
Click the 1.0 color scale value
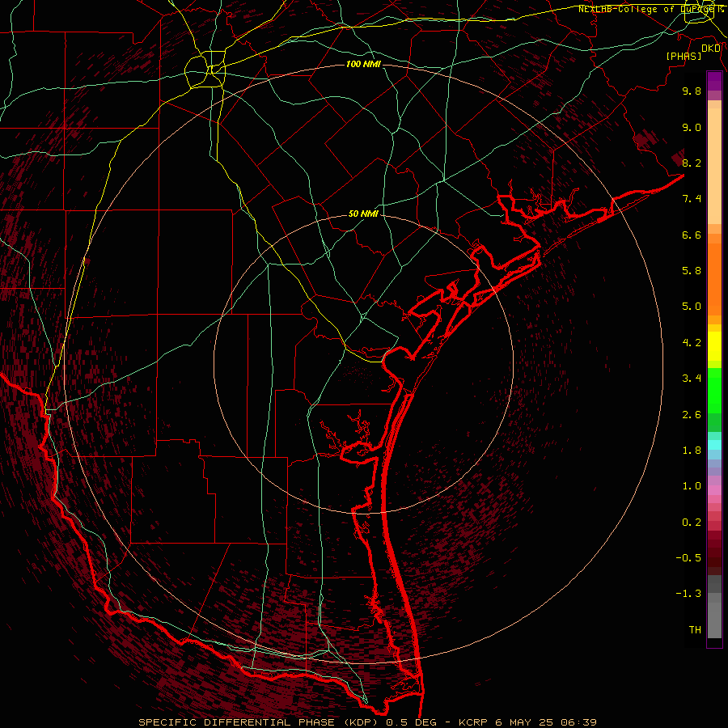(692, 486)
